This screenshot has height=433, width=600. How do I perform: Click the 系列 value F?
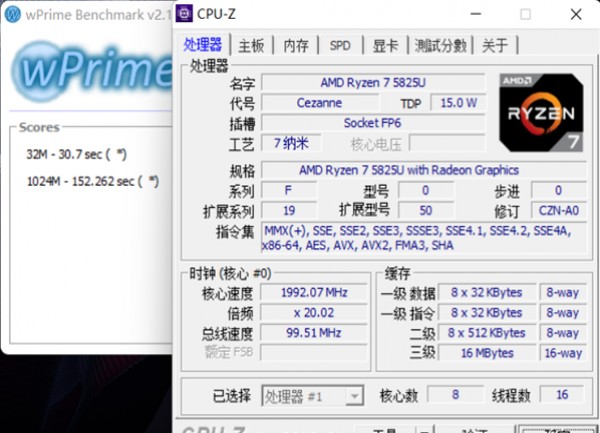(x=289, y=190)
